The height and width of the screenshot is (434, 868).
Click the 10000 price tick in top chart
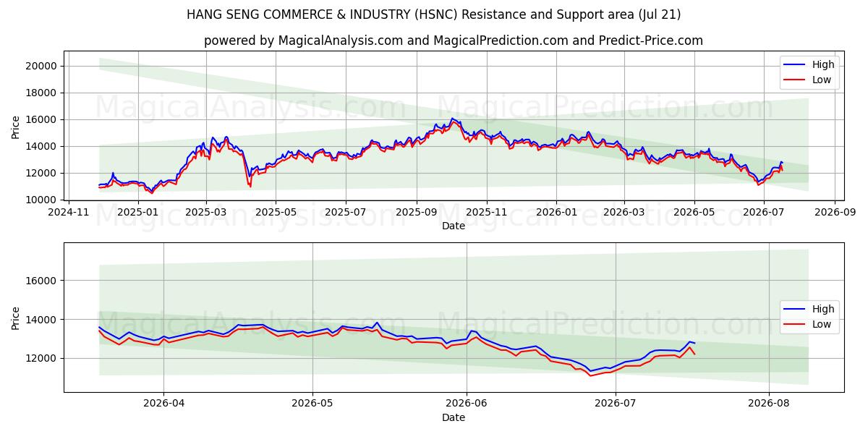coord(43,200)
